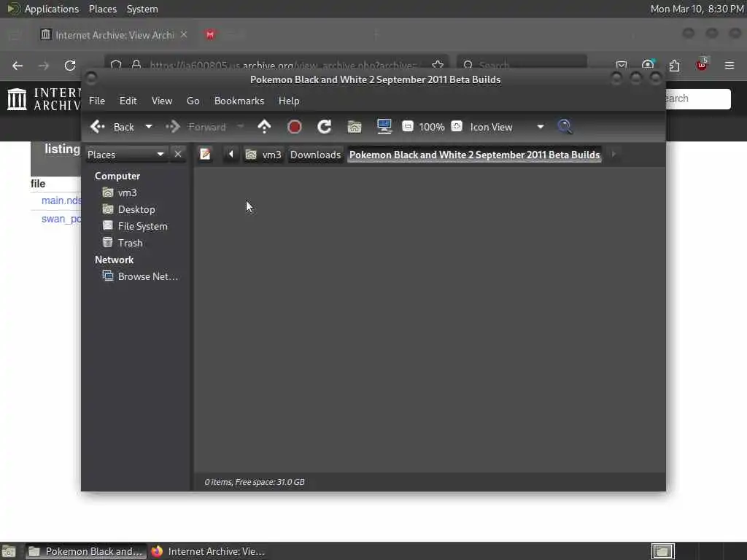Viewport: 747px width, 560px height.
Task: Click the swan_ link in Firefox
Action: pos(61,219)
